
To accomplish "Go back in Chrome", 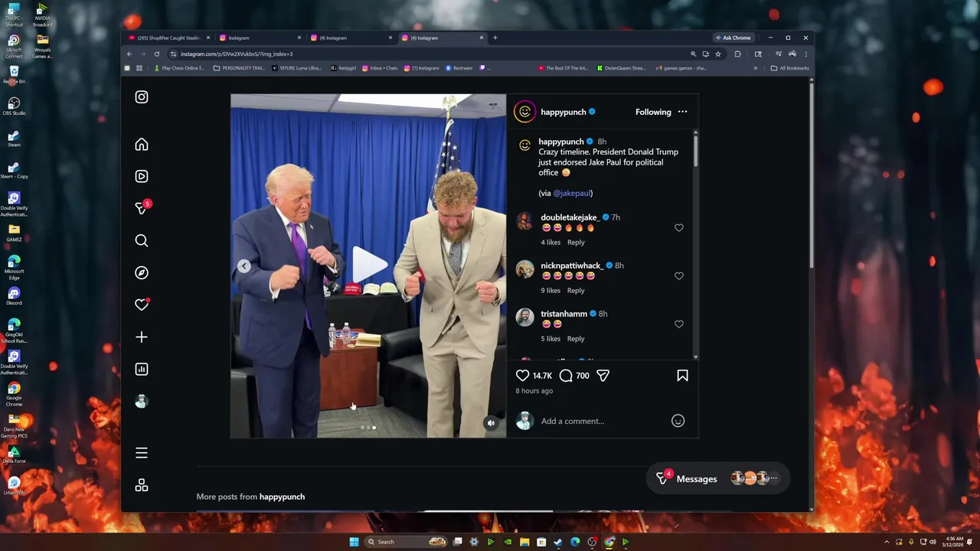I will click(129, 54).
